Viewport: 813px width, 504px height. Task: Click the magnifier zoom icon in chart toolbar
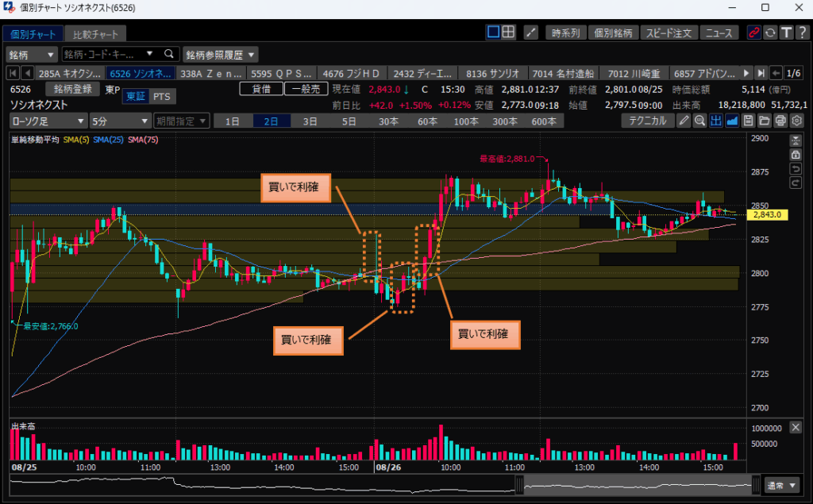(699, 121)
